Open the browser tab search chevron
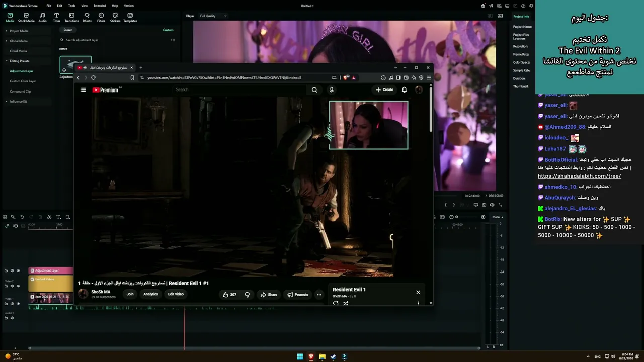The width and height of the screenshot is (644, 362). (395, 68)
